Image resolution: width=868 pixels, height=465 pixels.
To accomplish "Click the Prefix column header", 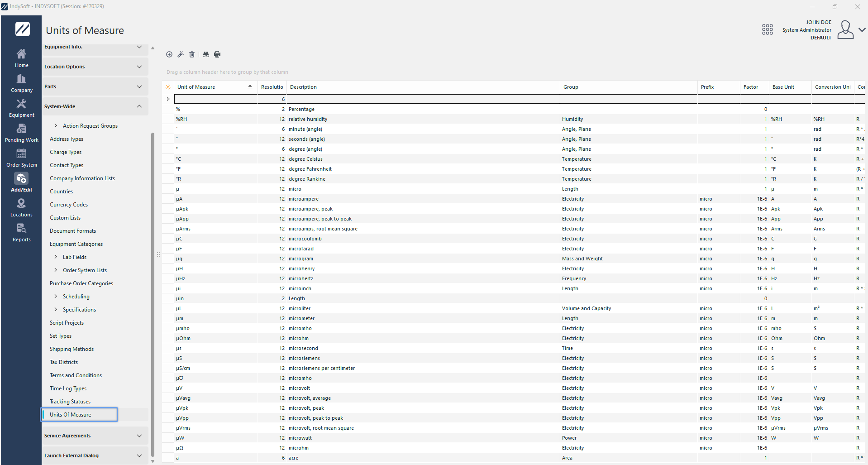I will (719, 87).
